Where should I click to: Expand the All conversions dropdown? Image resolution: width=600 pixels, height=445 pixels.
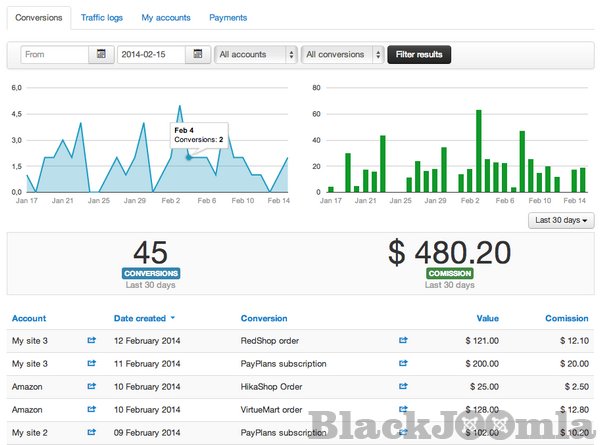343,54
